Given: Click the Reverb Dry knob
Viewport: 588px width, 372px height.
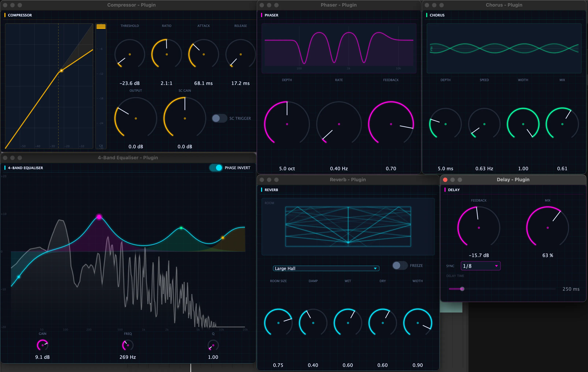Looking at the screenshot, I should pyautogui.click(x=383, y=323).
